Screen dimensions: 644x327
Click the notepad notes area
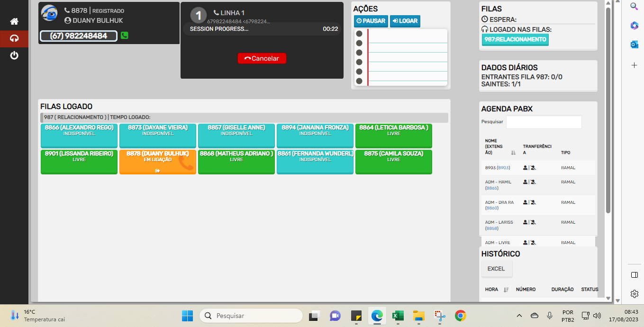coord(401,57)
